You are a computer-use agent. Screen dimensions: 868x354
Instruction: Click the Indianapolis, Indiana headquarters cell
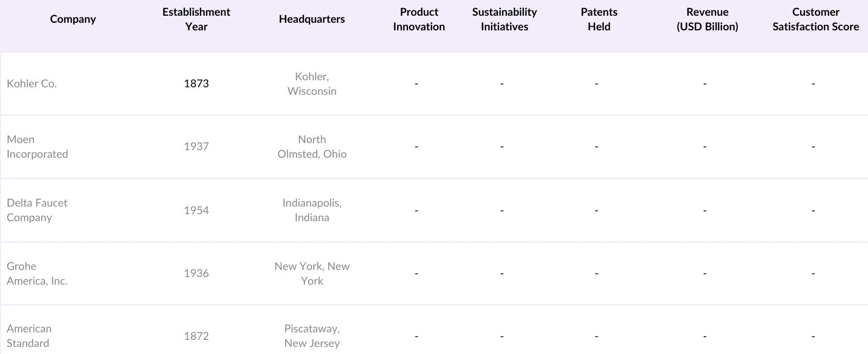click(x=311, y=210)
